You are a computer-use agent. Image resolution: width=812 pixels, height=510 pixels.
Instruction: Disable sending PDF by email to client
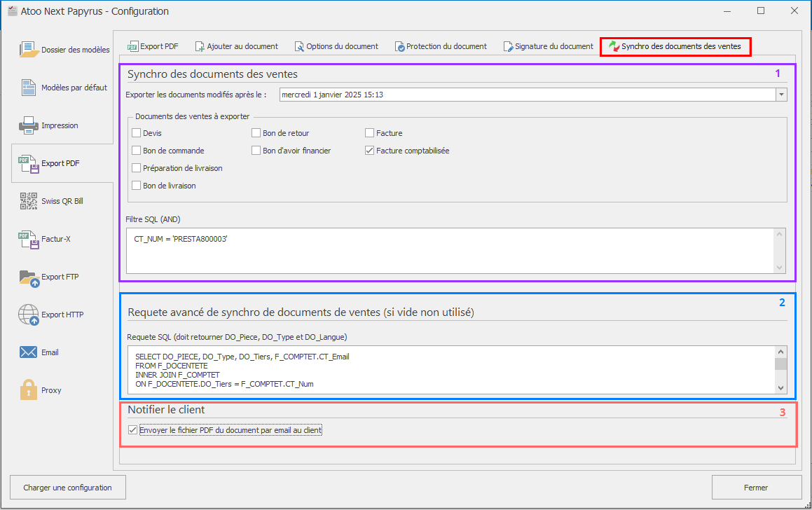coord(133,430)
